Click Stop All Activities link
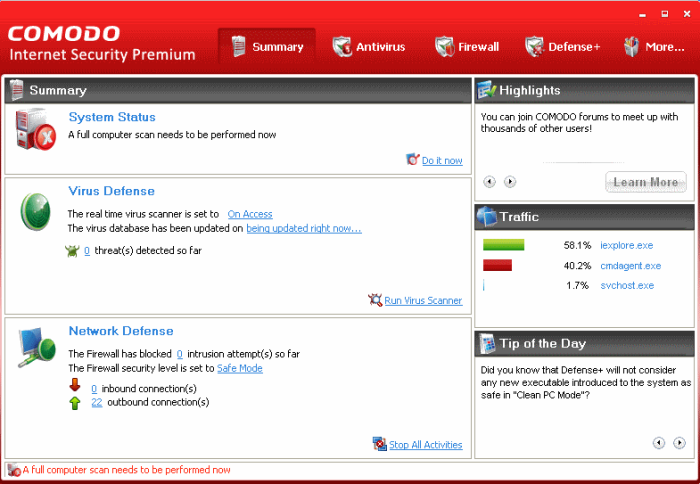The width and height of the screenshot is (700, 484). 425,445
